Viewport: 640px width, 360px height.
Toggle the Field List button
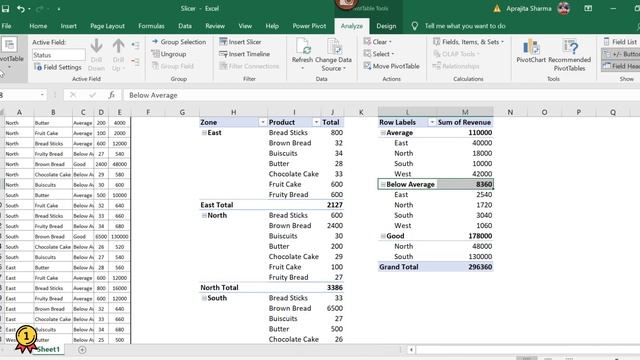pos(621,42)
